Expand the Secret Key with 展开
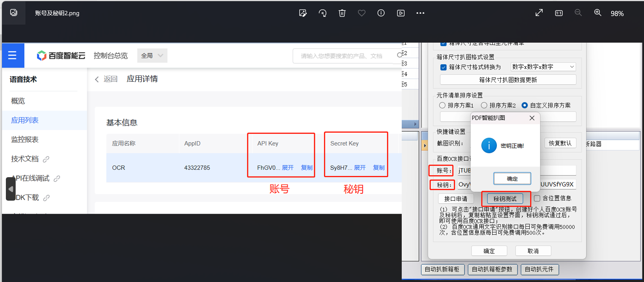The height and width of the screenshot is (282, 644). (360, 167)
